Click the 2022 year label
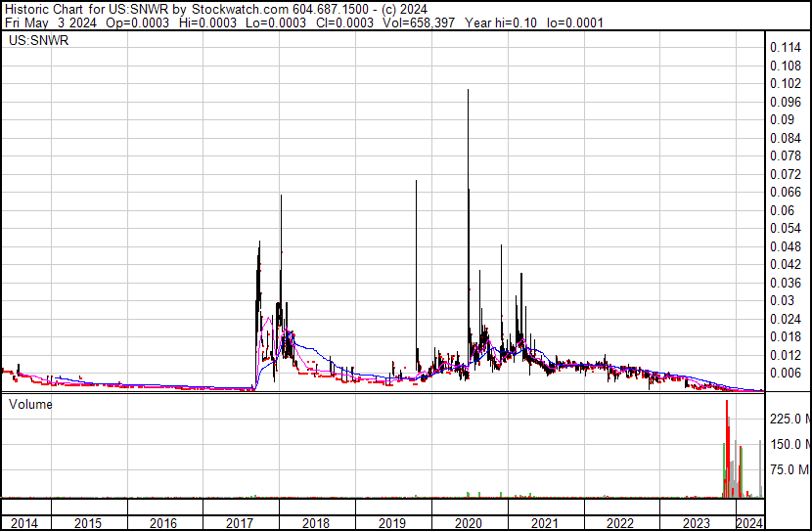Image resolution: width=812 pixels, height=531 pixels. click(x=620, y=523)
